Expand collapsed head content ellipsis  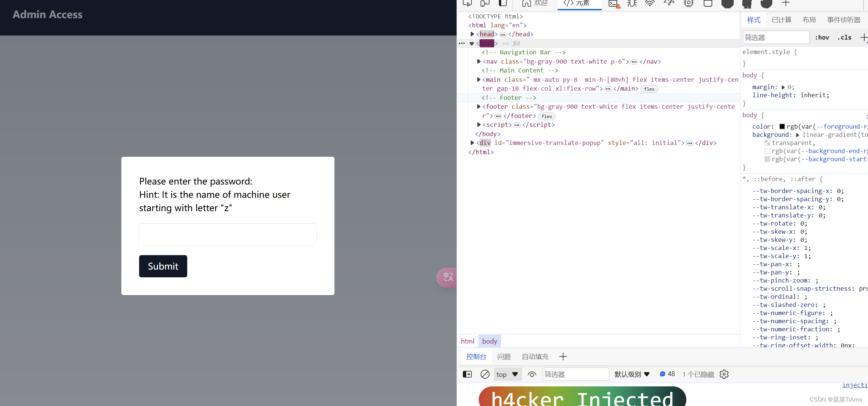(x=503, y=35)
